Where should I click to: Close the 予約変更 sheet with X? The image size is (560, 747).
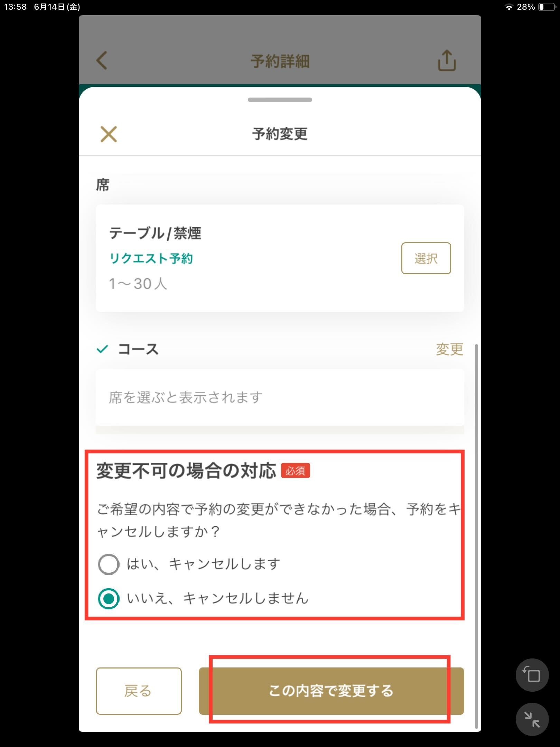109,134
